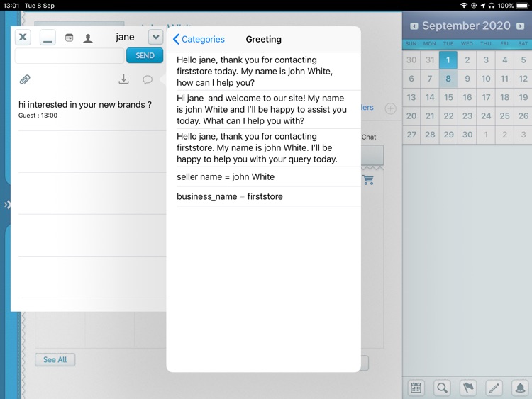This screenshot has height=399, width=532.
Task: Send the chat message with SEND
Action: 145,55
